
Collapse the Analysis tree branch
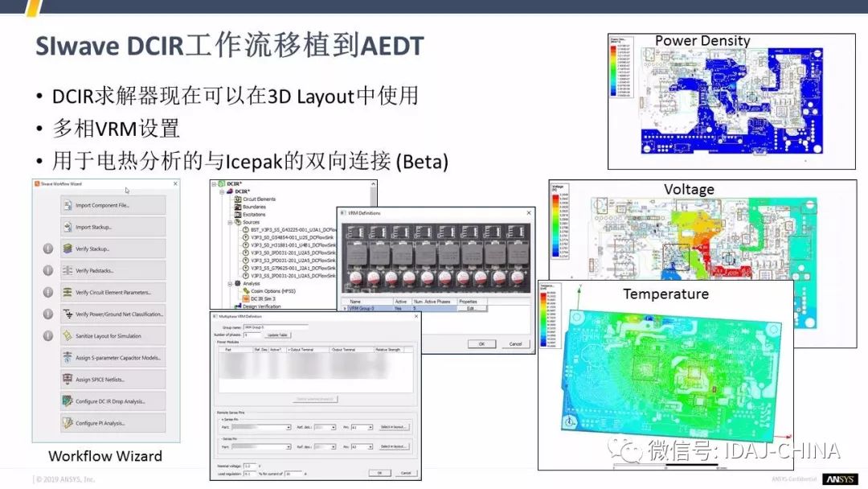tap(230, 284)
